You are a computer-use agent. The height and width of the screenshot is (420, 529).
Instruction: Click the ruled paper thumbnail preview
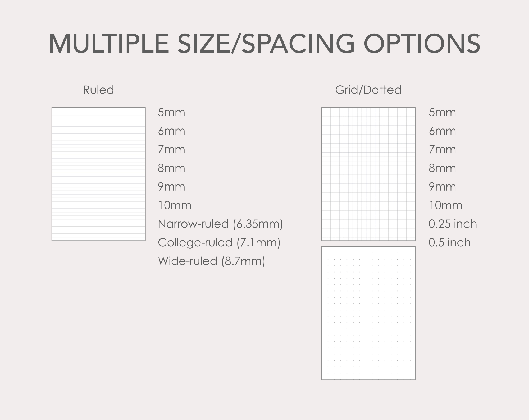point(98,174)
